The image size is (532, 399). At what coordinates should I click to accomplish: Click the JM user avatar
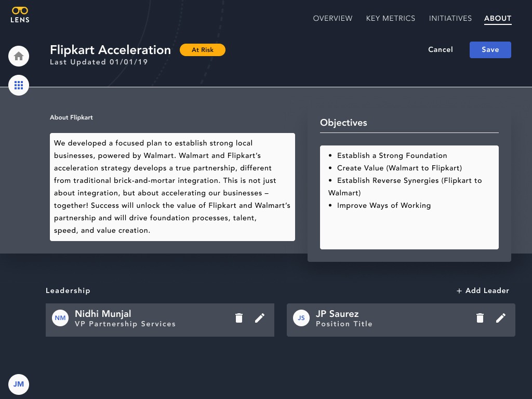click(x=19, y=384)
